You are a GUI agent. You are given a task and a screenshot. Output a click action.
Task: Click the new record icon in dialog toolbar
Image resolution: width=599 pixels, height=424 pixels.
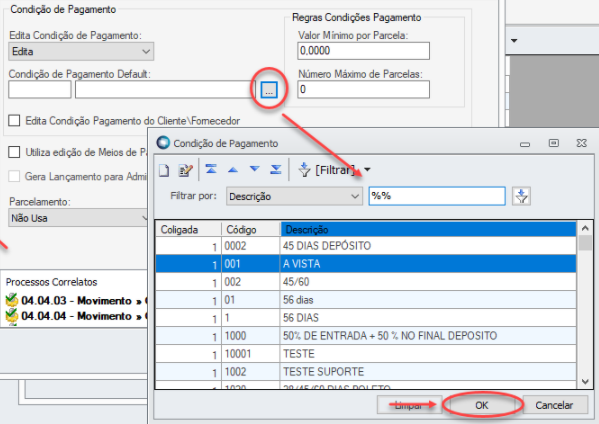(164, 170)
